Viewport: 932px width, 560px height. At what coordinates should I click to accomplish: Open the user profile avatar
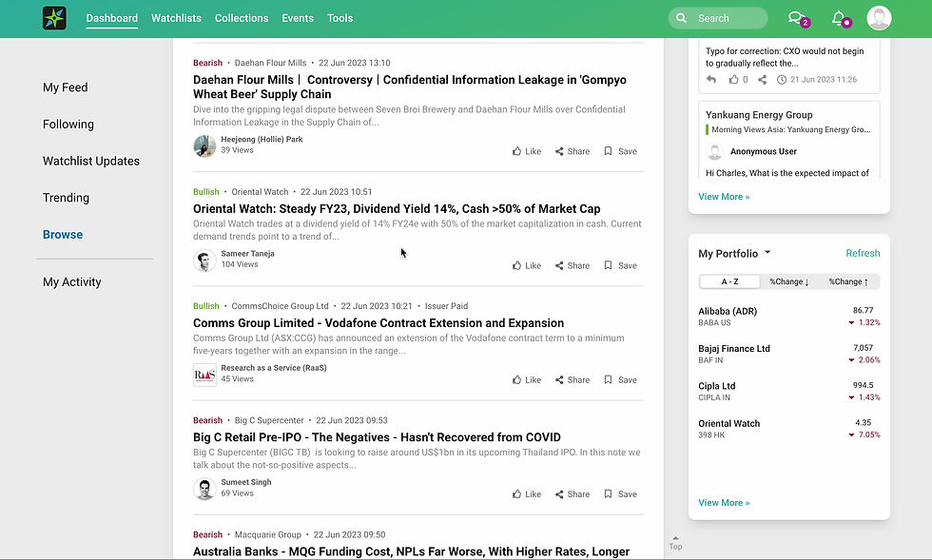(879, 18)
